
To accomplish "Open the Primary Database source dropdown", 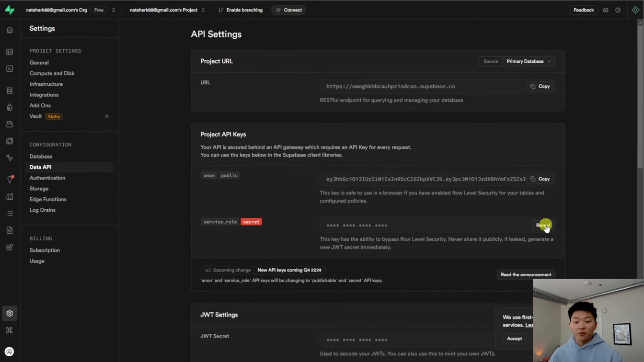I will point(529,61).
